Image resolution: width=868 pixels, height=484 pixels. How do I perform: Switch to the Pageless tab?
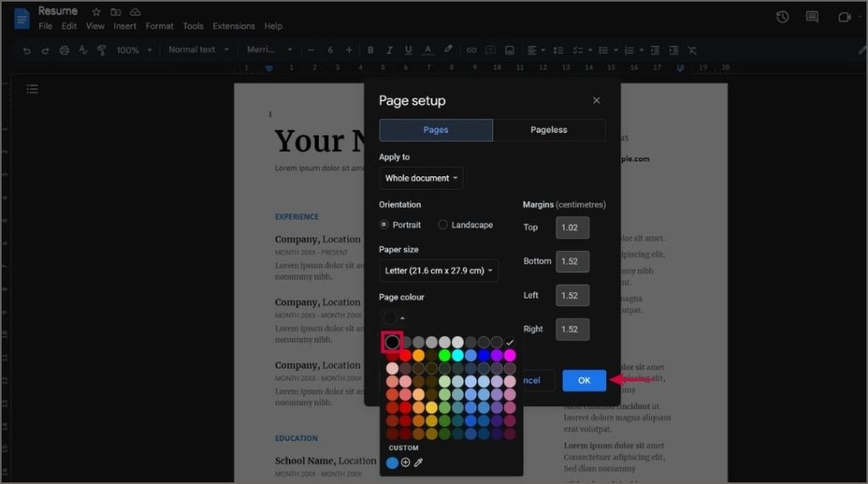[x=548, y=130]
